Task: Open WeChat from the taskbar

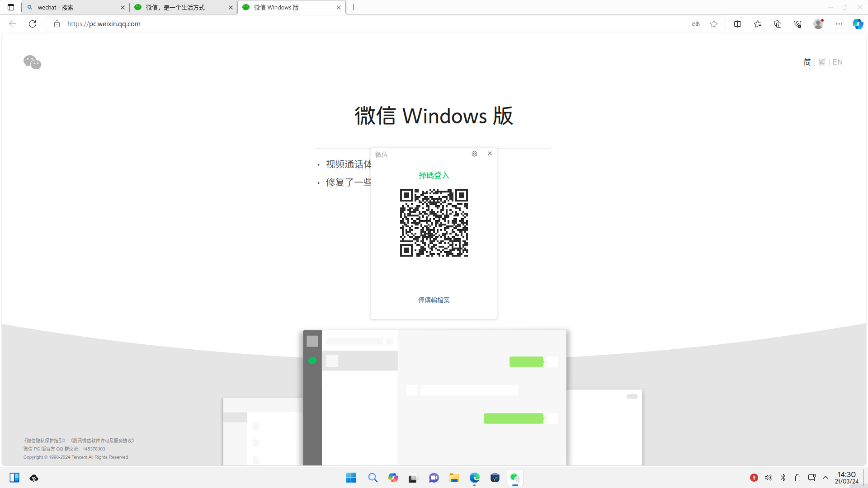Action: click(515, 478)
